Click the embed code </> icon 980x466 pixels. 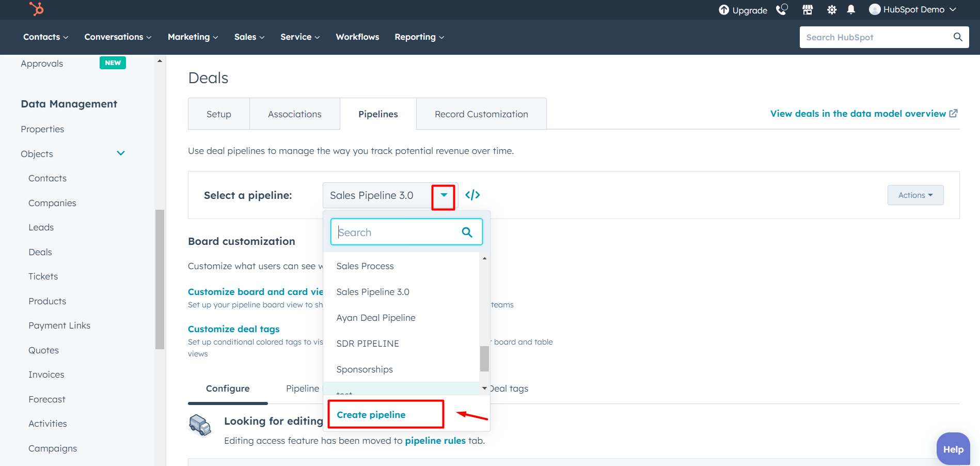point(472,195)
